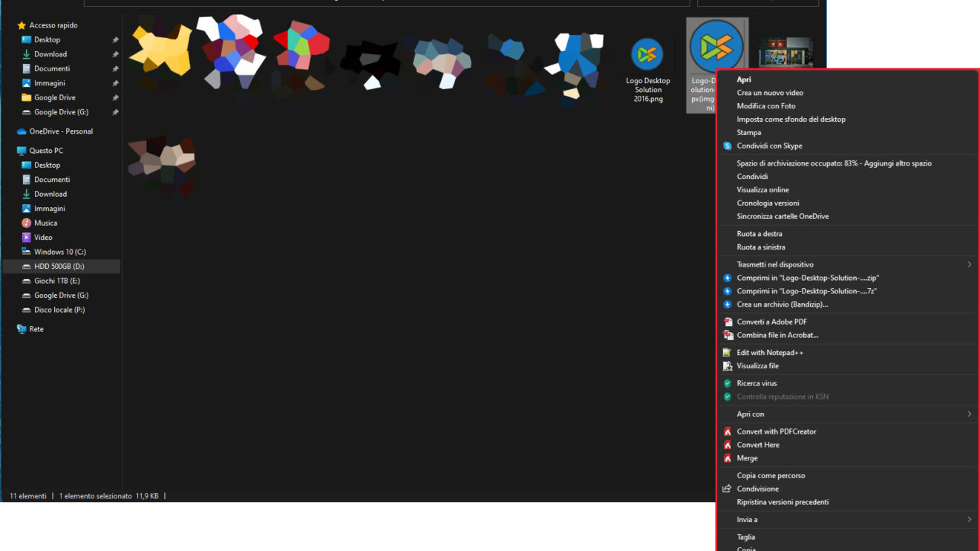Open Immagini under Accesso rapido
Image resolution: width=980 pixels, height=551 pixels.
[50, 83]
